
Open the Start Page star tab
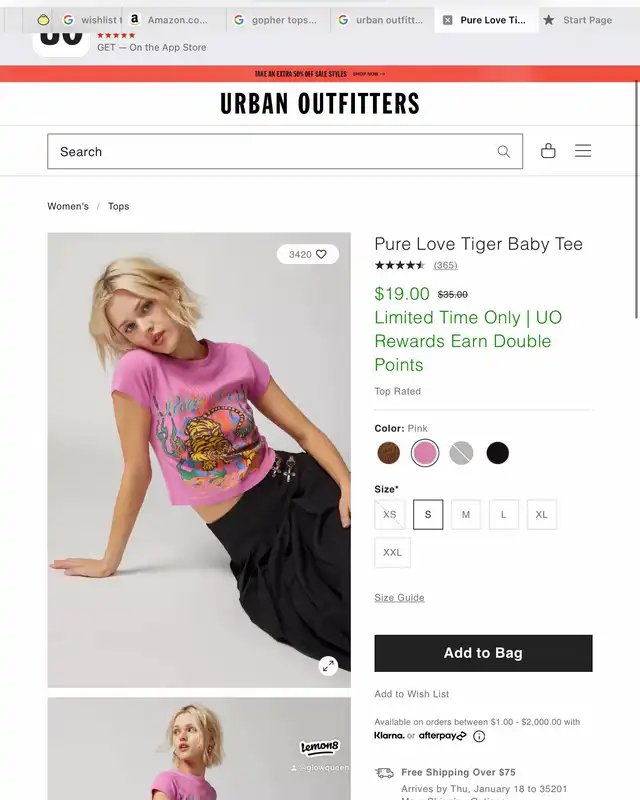pos(578,20)
